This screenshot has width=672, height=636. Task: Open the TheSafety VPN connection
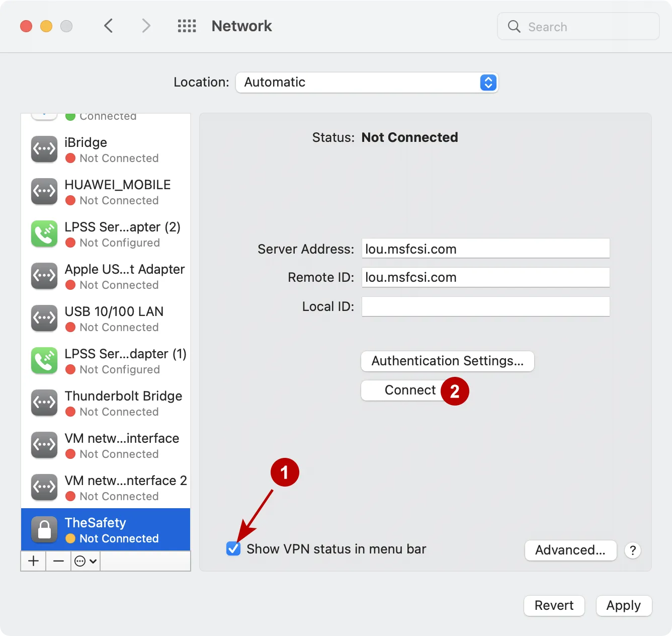pyautogui.click(x=106, y=529)
